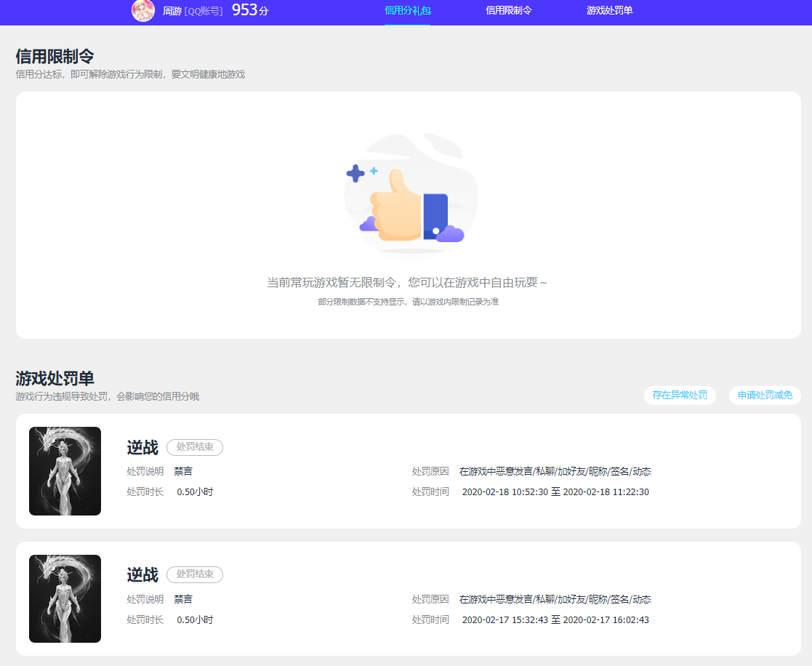Click the user avatar in header
Viewport: 812px width, 666px height.
point(143,10)
